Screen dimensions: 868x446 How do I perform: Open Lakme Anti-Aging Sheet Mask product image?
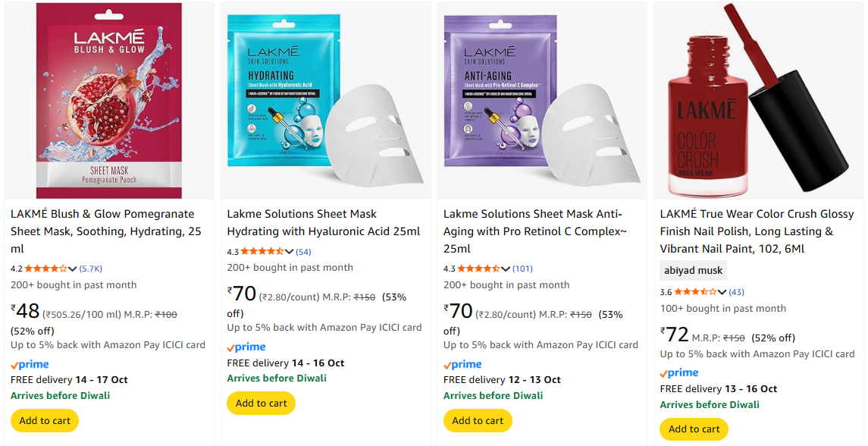[542, 101]
